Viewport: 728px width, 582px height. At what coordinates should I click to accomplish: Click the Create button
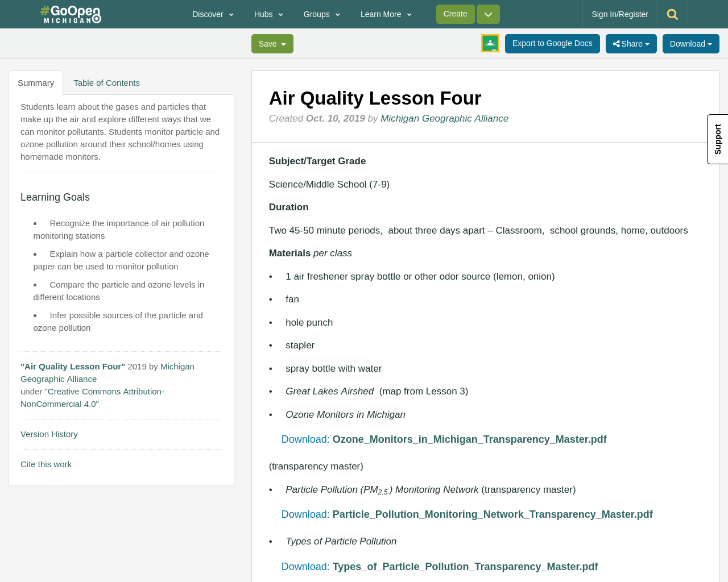coord(455,13)
